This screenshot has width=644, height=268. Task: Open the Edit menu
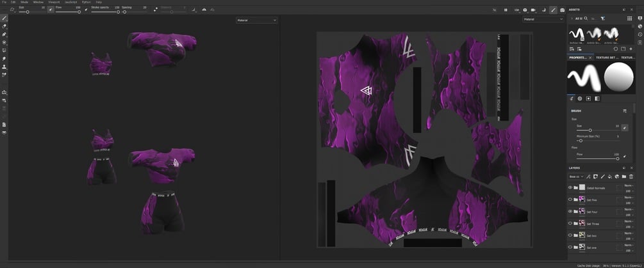click(x=13, y=2)
